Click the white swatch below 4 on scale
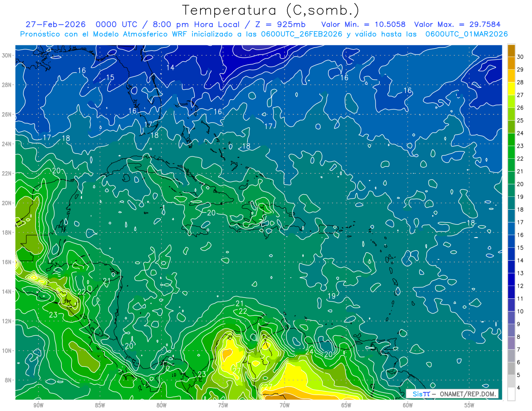The height and width of the screenshot is (411, 532). [x=511, y=394]
